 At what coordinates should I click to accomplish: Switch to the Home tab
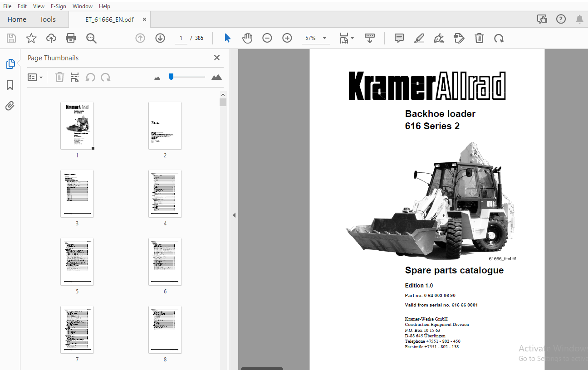tap(17, 19)
